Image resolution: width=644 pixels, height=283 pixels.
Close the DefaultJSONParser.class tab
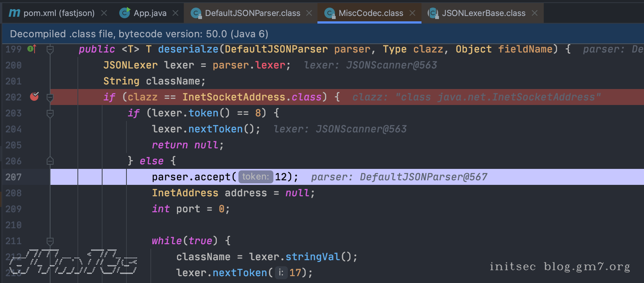point(309,13)
